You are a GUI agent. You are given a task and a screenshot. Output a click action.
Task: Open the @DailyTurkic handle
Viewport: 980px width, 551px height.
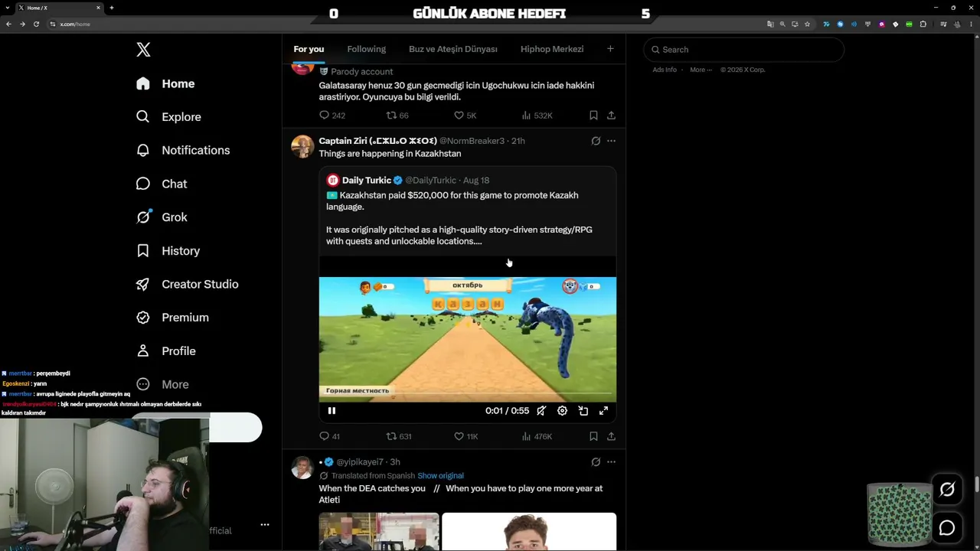(430, 181)
